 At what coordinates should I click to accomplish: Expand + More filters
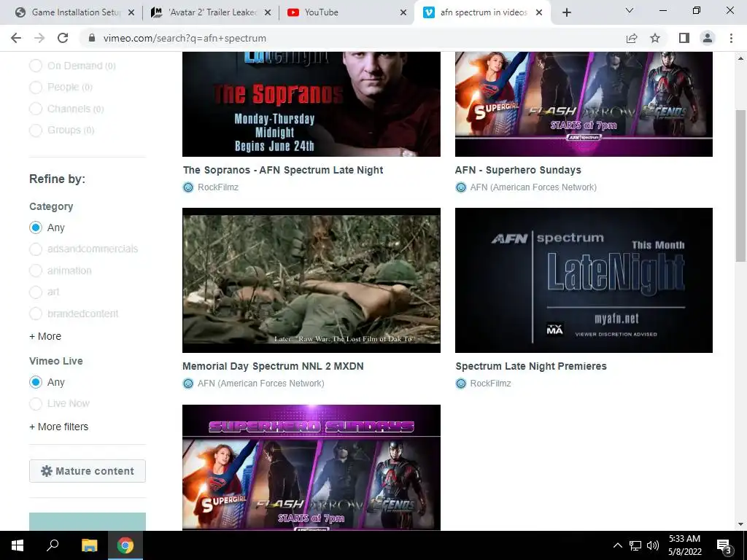tap(58, 427)
